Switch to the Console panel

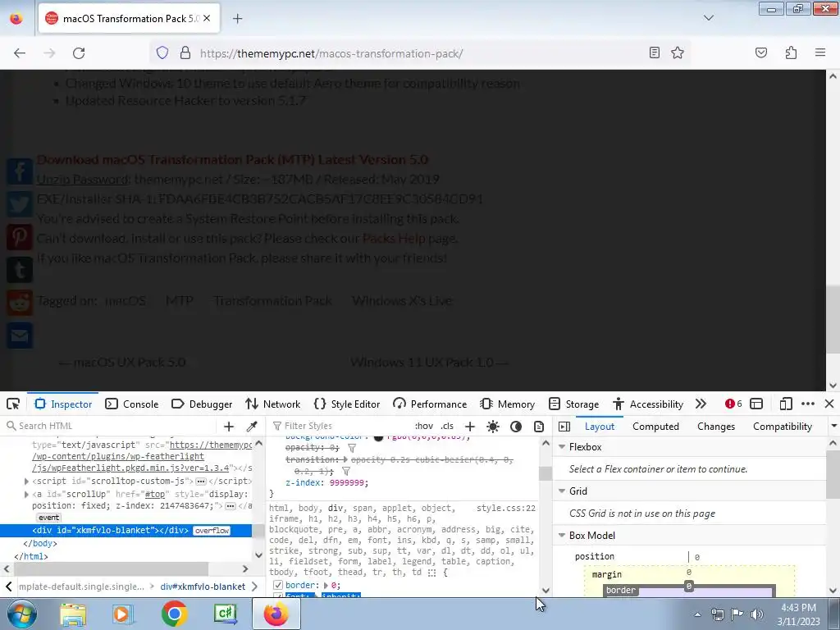pyautogui.click(x=132, y=404)
